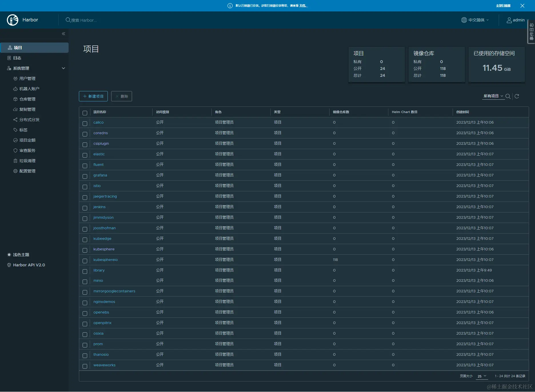The height and width of the screenshot is (392, 535).
Task: Click 全部扫描器 link in banner
Action: [x=503, y=6]
